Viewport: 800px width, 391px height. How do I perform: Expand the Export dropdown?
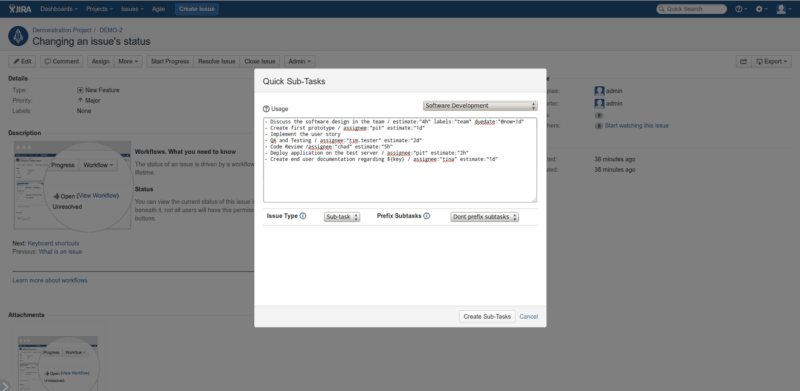pos(771,61)
